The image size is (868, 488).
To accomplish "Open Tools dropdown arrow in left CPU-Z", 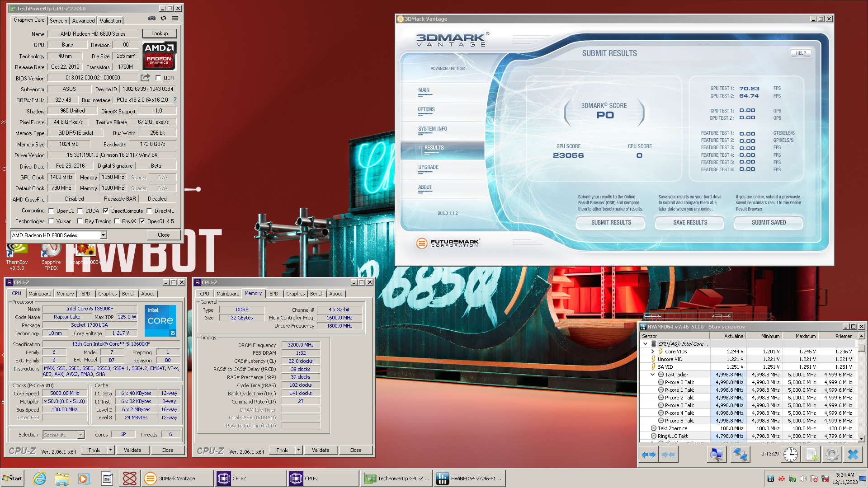I will click(110, 450).
